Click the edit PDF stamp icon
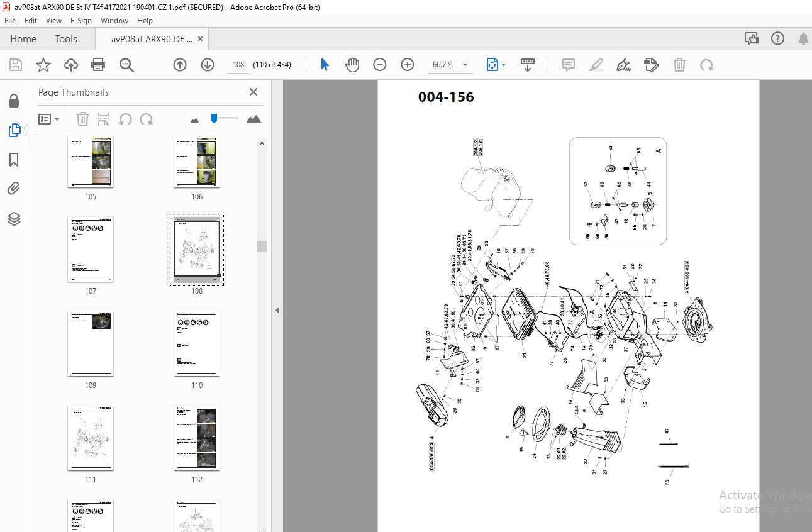This screenshot has height=532, width=812. [651, 65]
